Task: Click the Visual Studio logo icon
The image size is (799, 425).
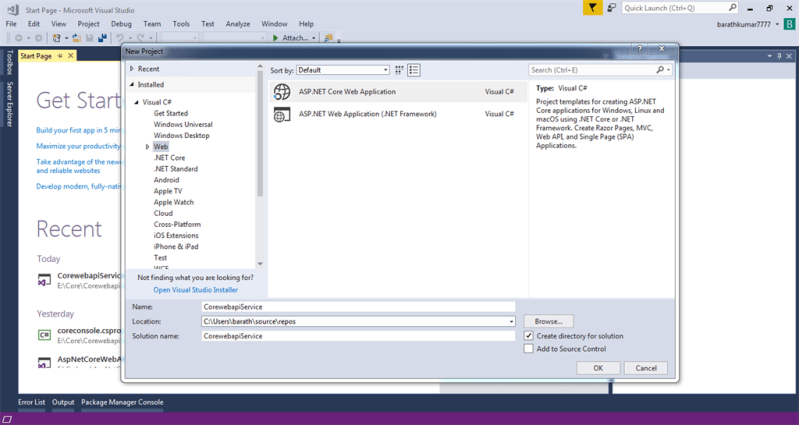Action: point(12,9)
